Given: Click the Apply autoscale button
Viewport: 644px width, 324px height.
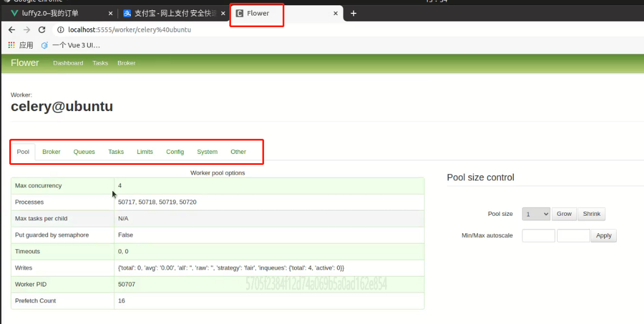Looking at the screenshot, I should 603,235.
